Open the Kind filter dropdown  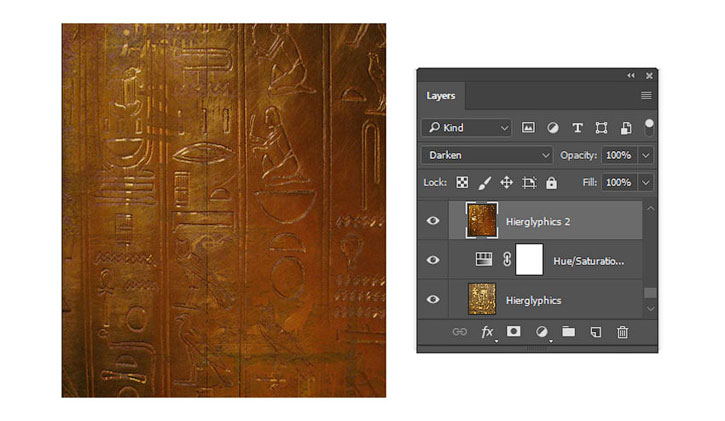(x=466, y=128)
